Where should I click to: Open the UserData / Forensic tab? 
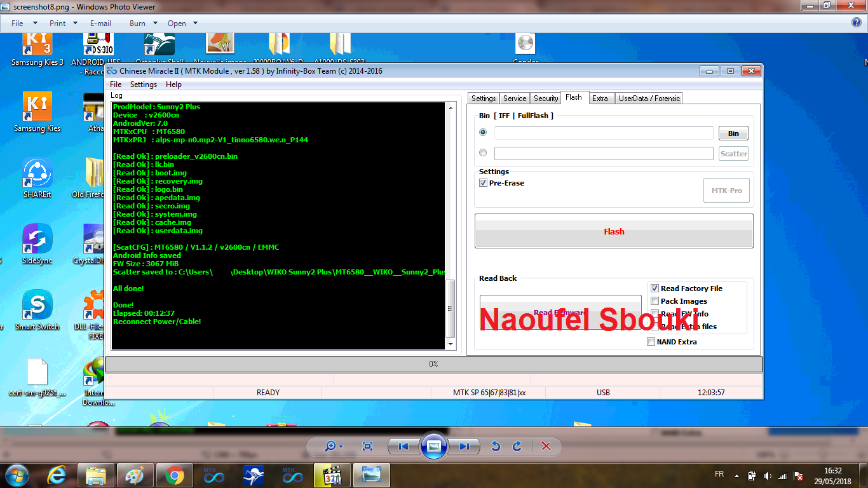point(649,98)
